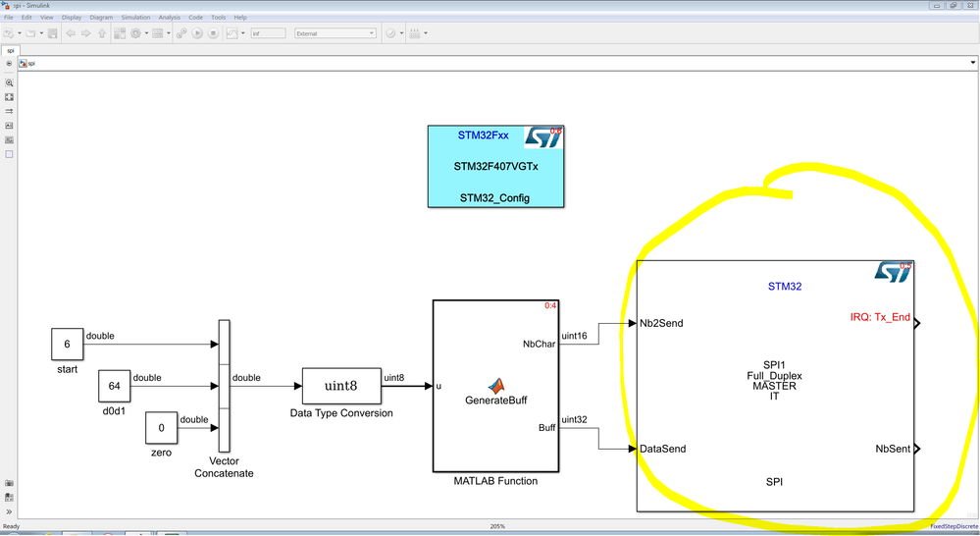Stop the simulation with Stop button
Screen dimensions: 980x536
(x=213, y=33)
